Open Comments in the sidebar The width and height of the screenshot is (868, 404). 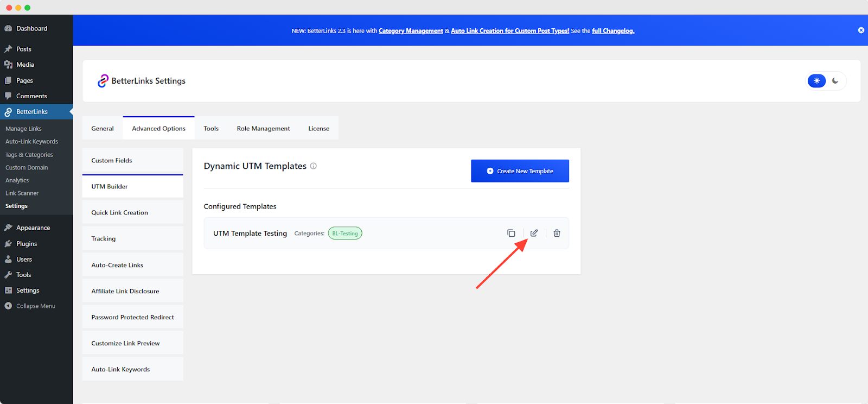click(36, 96)
